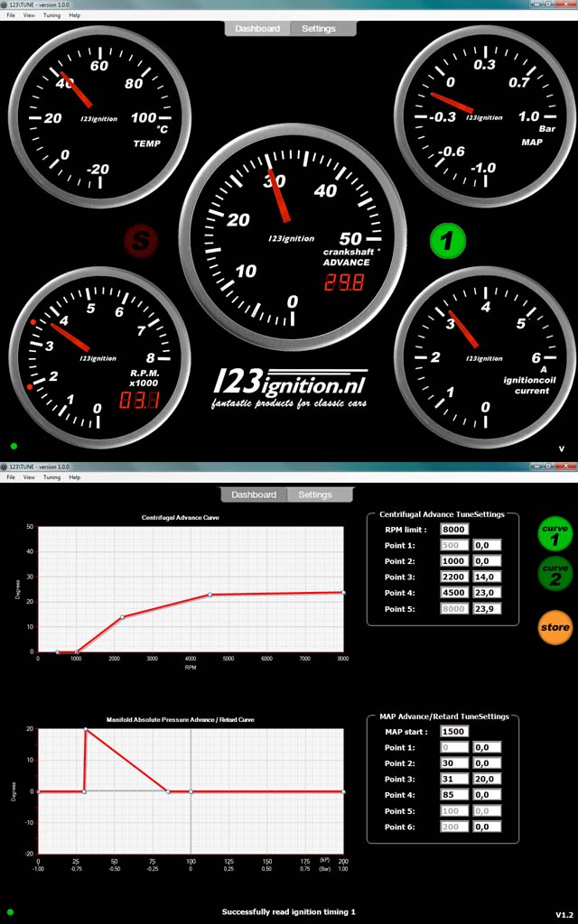
Task: Switch to Settings tab from the gauge dashboard window
Action: tap(319, 28)
